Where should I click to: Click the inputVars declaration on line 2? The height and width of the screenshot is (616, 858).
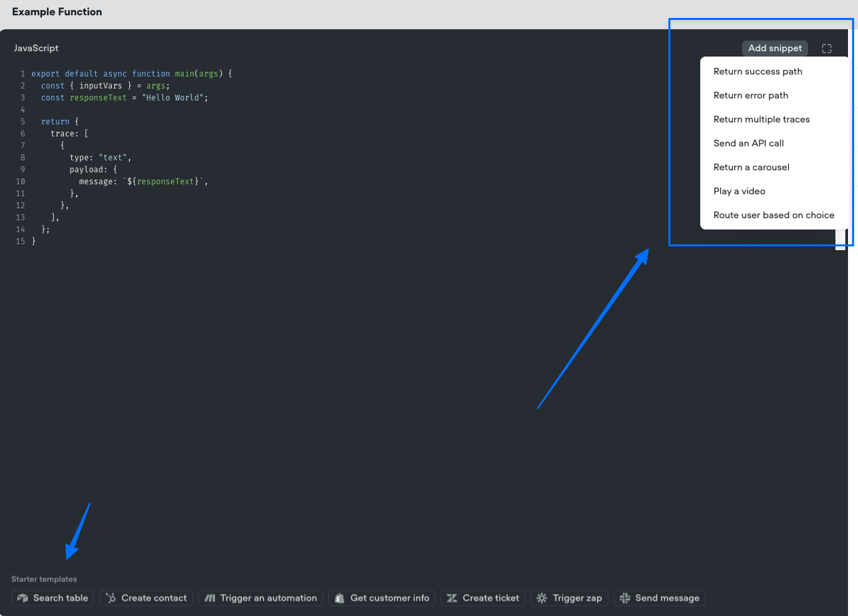pyautogui.click(x=105, y=86)
